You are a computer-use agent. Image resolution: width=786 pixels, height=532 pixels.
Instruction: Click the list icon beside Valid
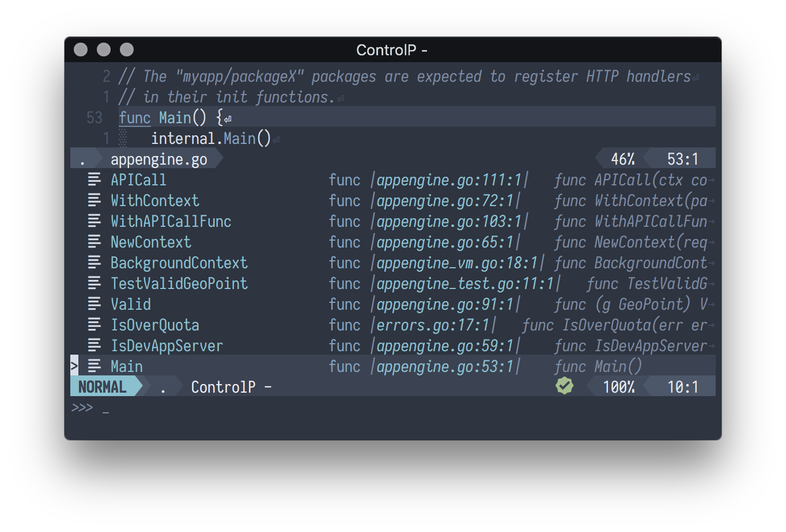coord(95,304)
